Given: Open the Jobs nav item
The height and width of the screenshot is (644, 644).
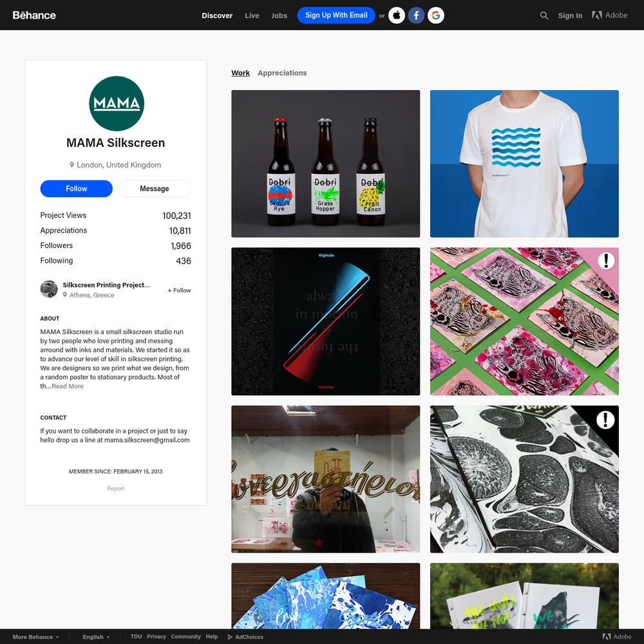Looking at the screenshot, I should coord(279,15).
